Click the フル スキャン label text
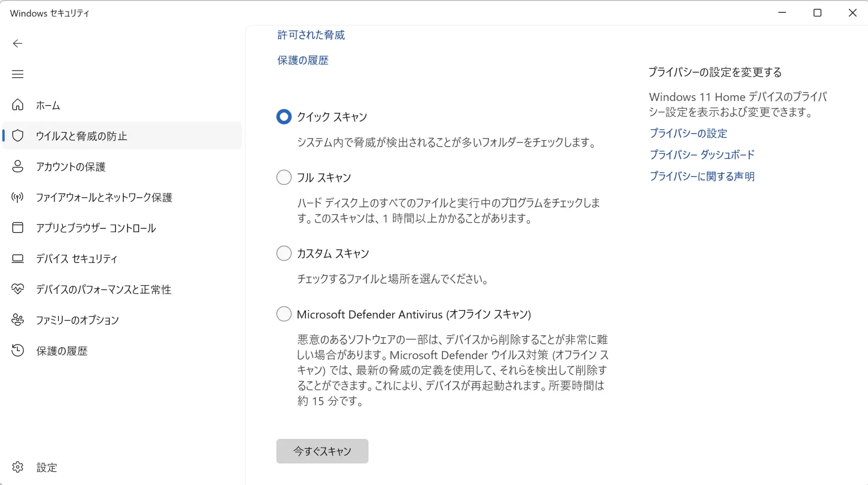Screen dimensions: 868x485 click(x=324, y=178)
